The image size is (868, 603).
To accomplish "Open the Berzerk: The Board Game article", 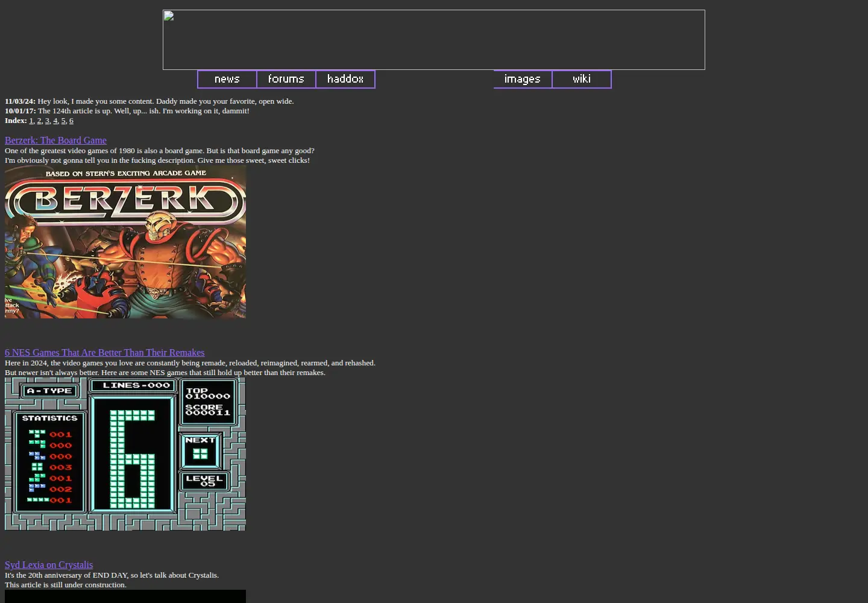I will (x=55, y=140).
